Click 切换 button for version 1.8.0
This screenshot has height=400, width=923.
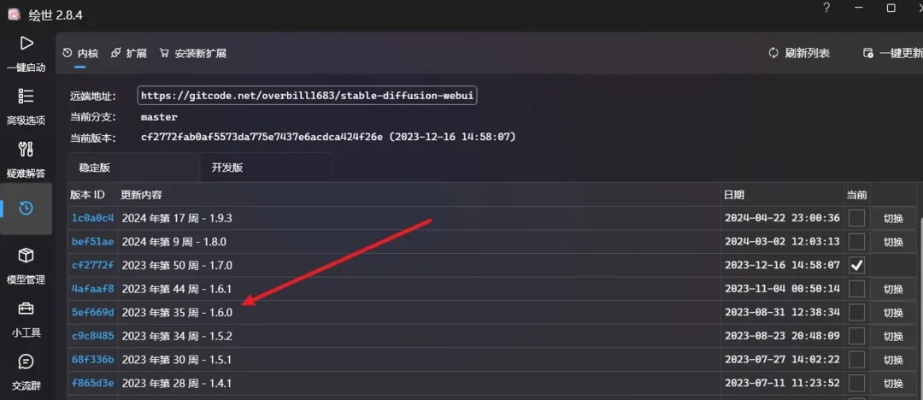point(892,242)
